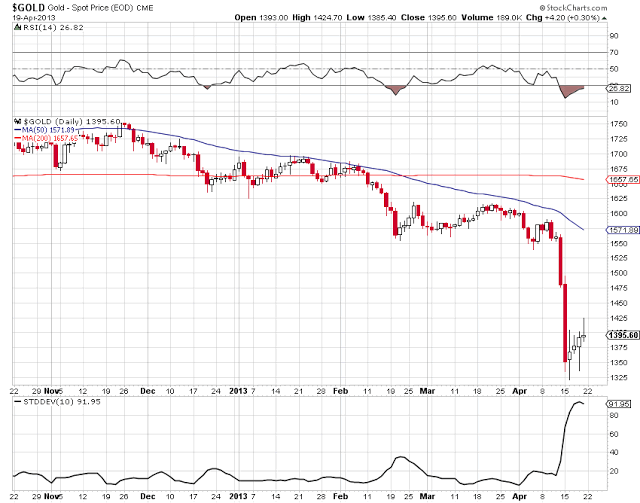Click the 1550 price axis label
The height and width of the screenshot is (503, 640).
[x=619, y=243]
